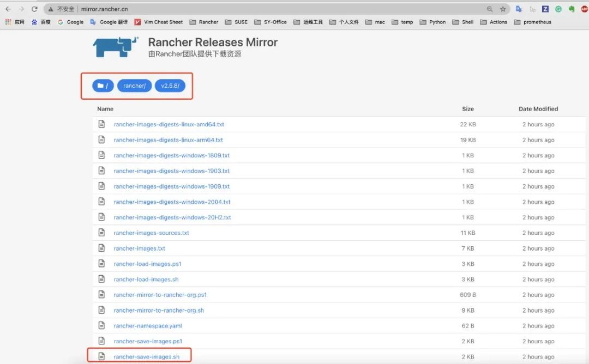The width and height of the screenshot is (589, 364).
Task: Sort by Date Modified column header
Action: click(x=538, y=109)
